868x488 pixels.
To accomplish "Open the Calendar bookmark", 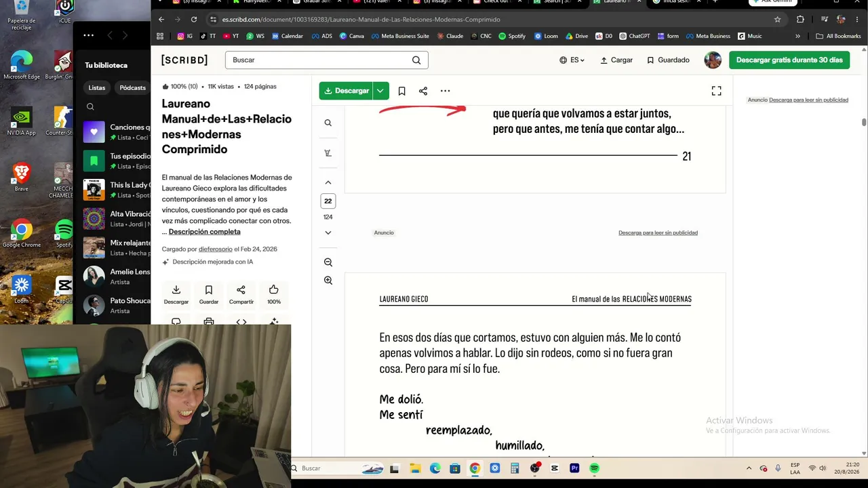I will (x=288, y=36).
